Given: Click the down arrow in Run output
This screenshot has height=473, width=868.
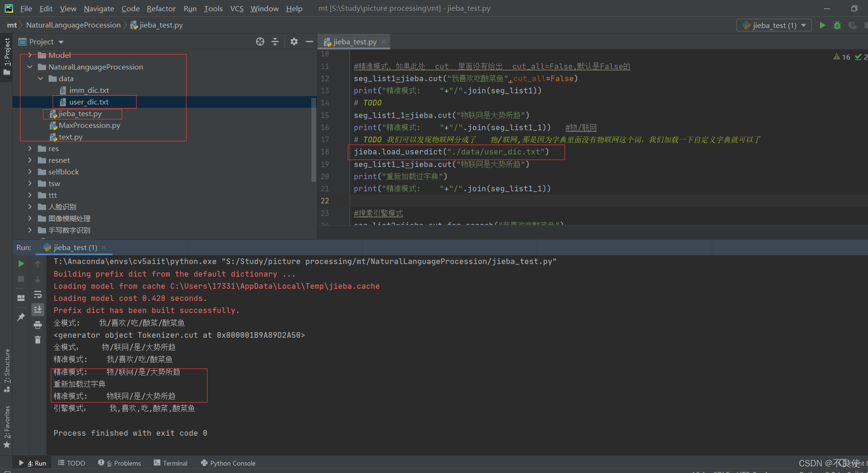Looking at the screenshot, I should point(38,279).
